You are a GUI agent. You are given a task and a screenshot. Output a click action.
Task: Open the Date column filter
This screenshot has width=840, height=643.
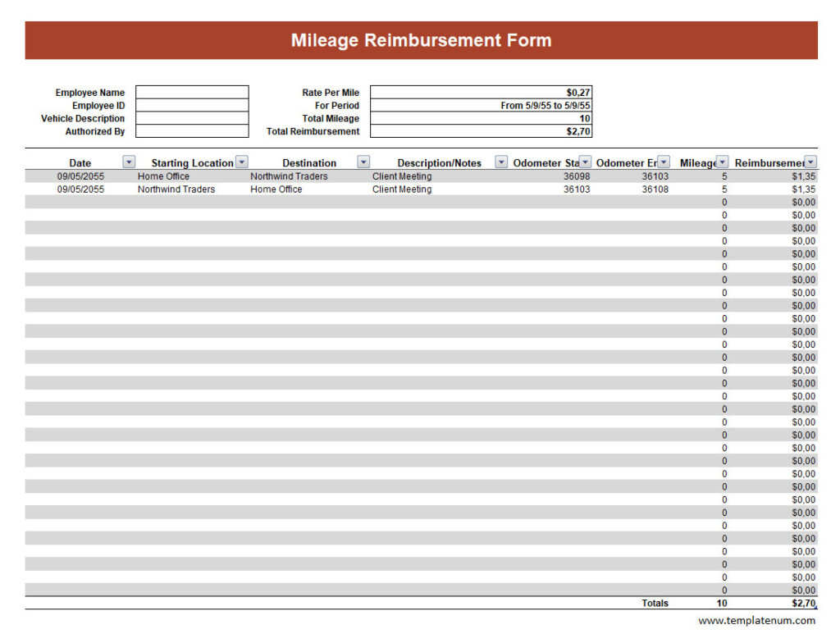pyautogui.click(x=129, y=162)
